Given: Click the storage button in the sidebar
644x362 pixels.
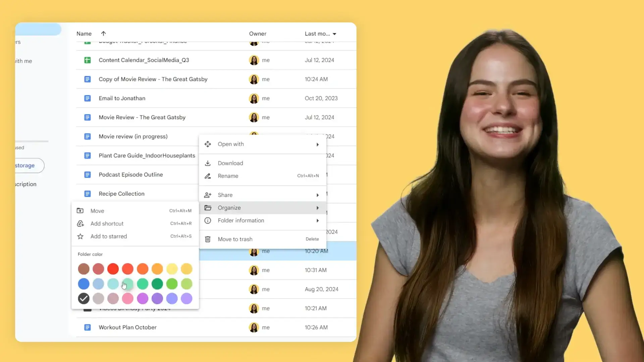Looking at the screenshot, I should tap(25, 166).
